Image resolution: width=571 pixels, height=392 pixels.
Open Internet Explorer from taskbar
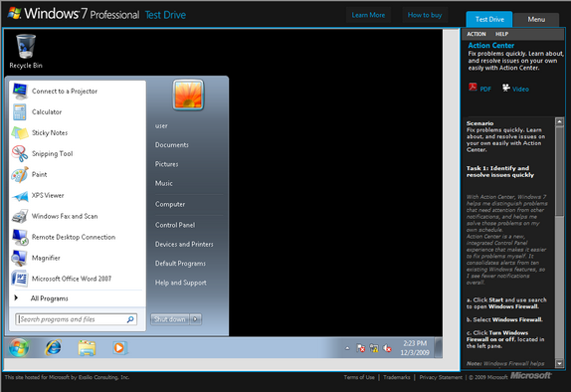pos(53,347)
